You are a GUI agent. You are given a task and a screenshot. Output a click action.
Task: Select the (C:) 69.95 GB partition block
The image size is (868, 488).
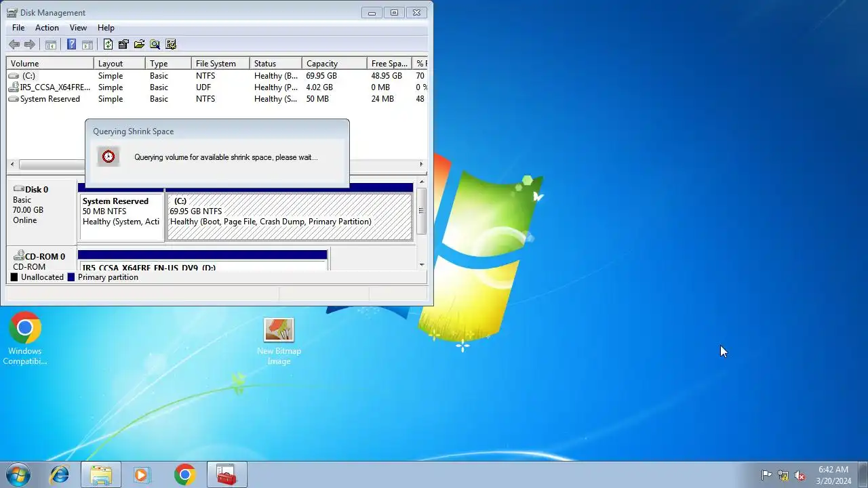coord(290,217)
